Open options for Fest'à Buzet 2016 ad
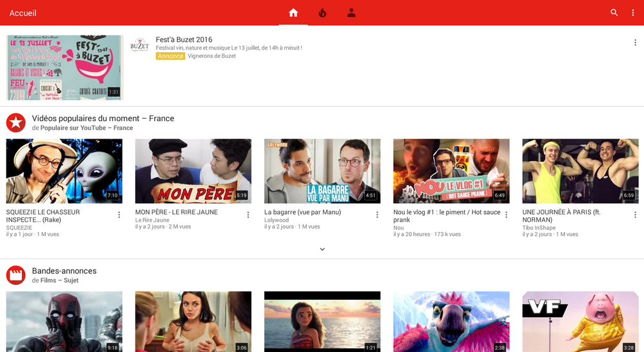Screen dimensions: 644x352 [x=635, y=43]
